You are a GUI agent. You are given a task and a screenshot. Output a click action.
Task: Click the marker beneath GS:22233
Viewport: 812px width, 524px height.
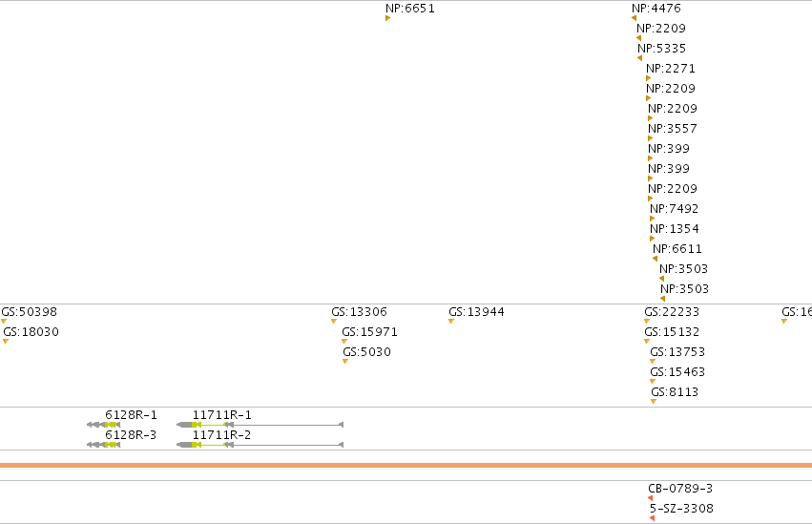(647, 322)
